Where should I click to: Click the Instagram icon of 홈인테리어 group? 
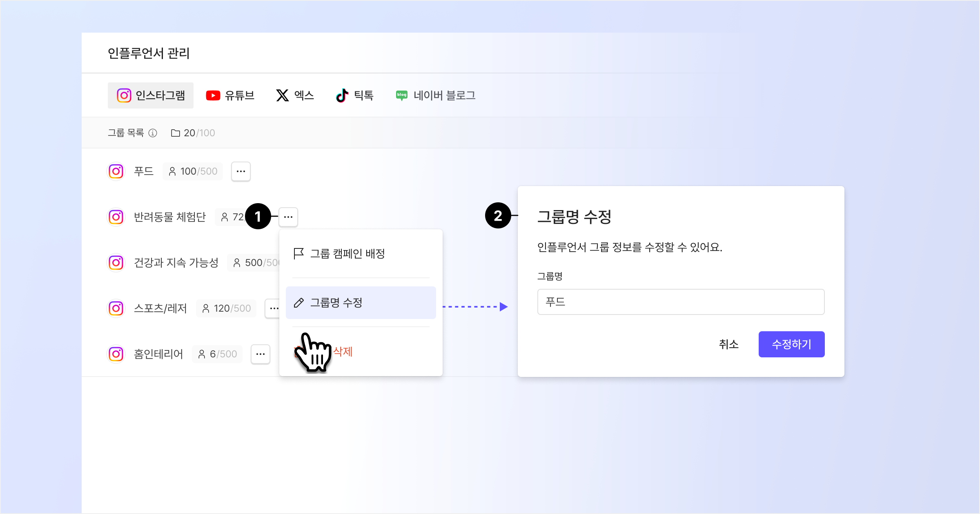(x=116, y=354)
